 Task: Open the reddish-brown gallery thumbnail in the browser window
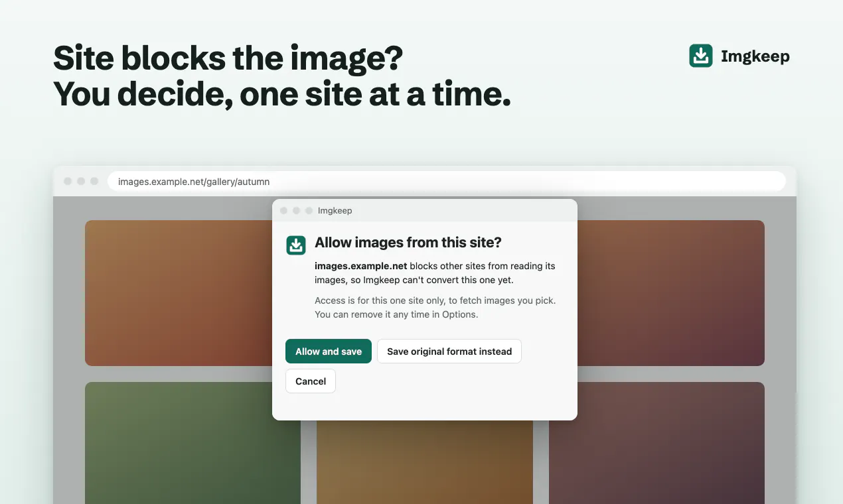coord(671,293)
